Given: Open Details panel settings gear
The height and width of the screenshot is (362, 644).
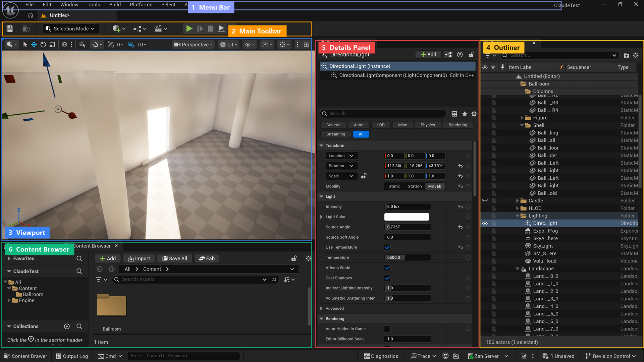Looking at the screenshot, I should coord(474,114).
